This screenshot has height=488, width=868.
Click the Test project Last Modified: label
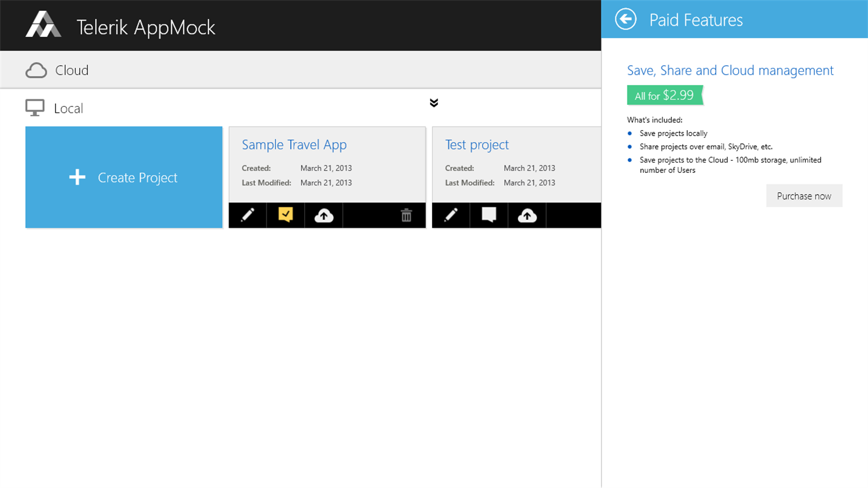pyautogui.click(x=470, y=183)
